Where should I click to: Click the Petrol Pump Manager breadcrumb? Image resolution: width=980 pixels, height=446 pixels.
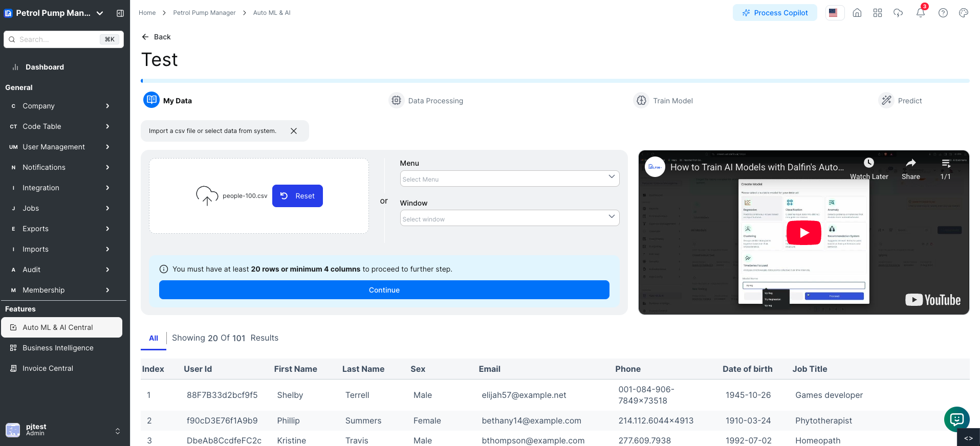pos(204,13)
